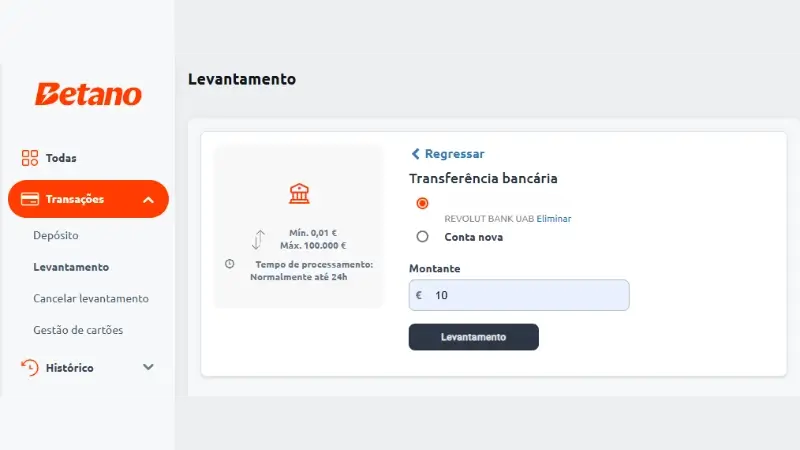Select the Conta nova radio button
The height and width of the screenshot is (450, 800).
(x=422, y=237)
